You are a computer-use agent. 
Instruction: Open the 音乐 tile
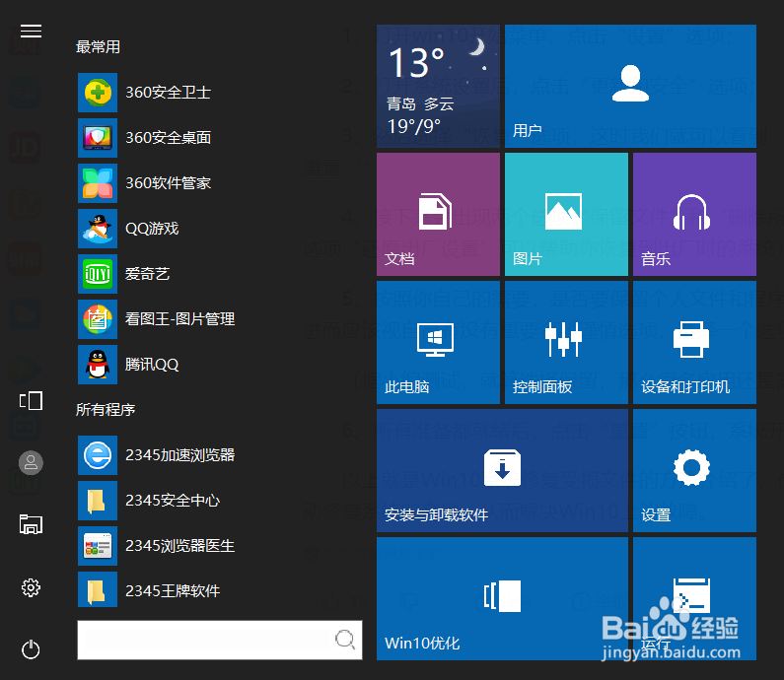[694, 214]
